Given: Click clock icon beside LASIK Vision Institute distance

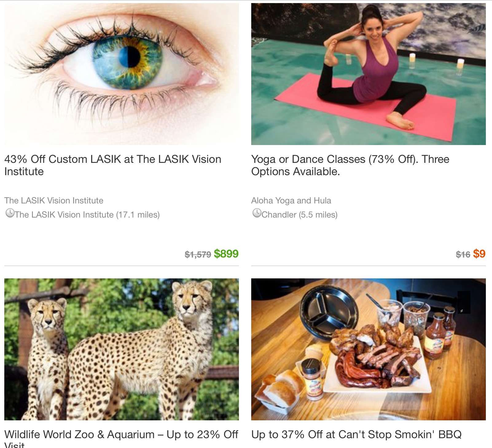Looking at the screenshot, I should (10, 213).
